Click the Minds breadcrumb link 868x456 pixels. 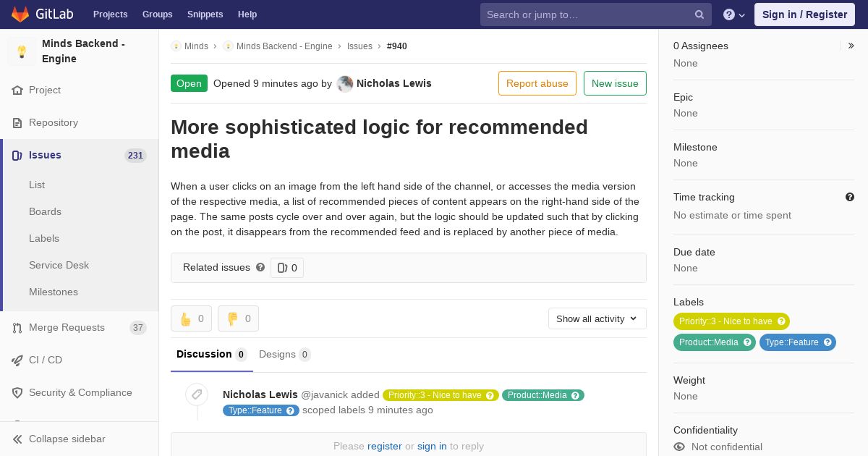pyautogui.click(x=196, y=46)
